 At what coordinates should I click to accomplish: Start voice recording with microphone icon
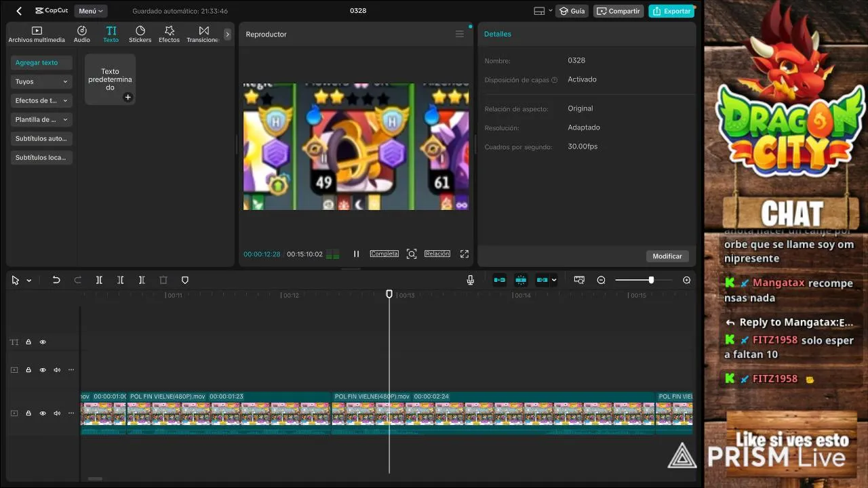pyautogui.click(x=471, y=280)
